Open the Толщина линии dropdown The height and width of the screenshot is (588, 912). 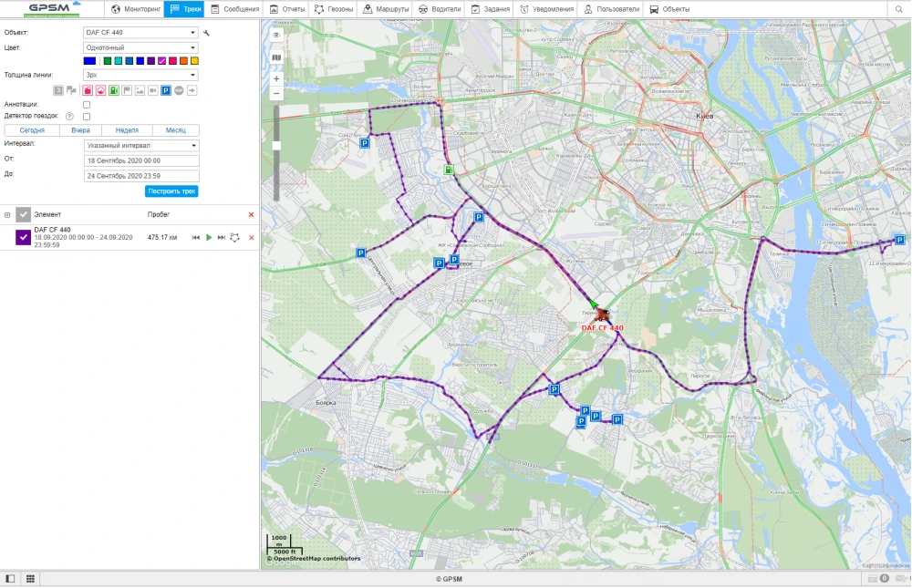140,75
